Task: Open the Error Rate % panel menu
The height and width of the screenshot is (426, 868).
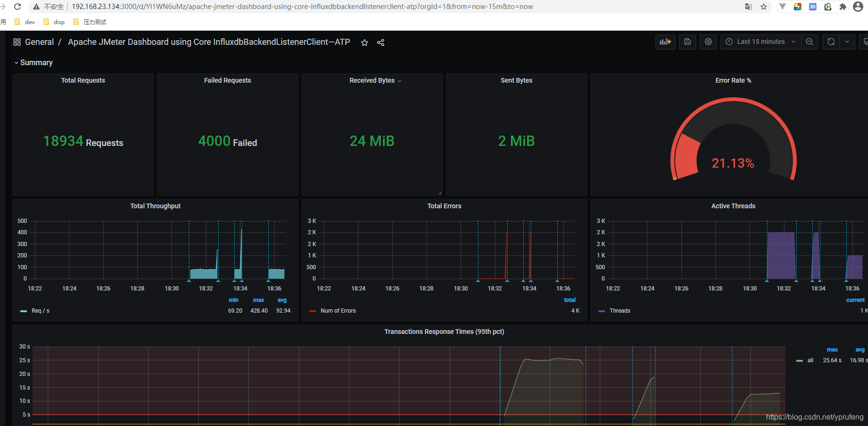Action: [733, 80]
